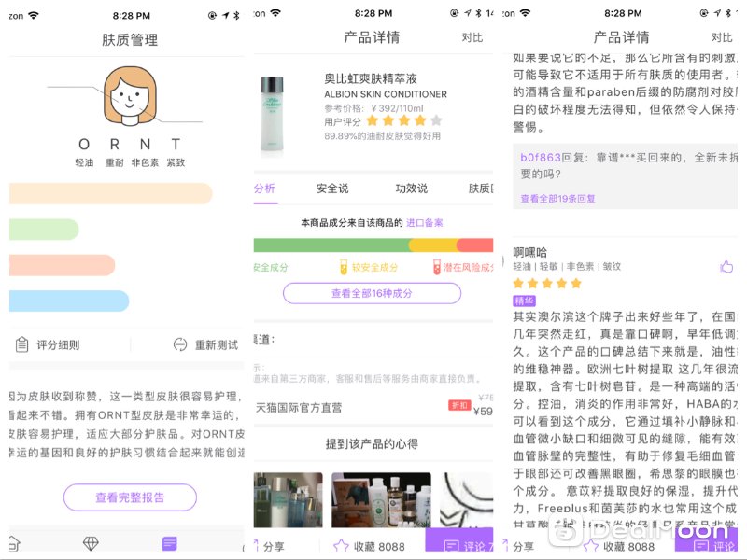Tap 对比 in right product detail screen
Image resolution: width=747 pixels, height=560 pixels.
pos(722,37)
